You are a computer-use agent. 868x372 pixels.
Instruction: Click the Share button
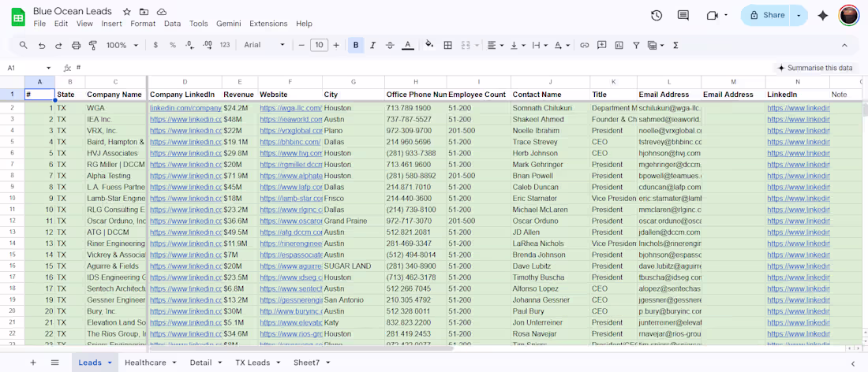click(x=765, y=16)
